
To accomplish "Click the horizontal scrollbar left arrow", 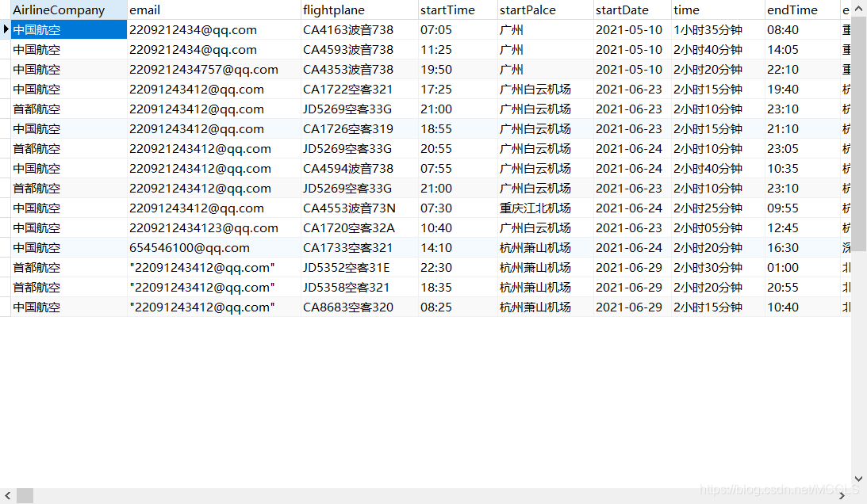I will [x=8, y=496].
